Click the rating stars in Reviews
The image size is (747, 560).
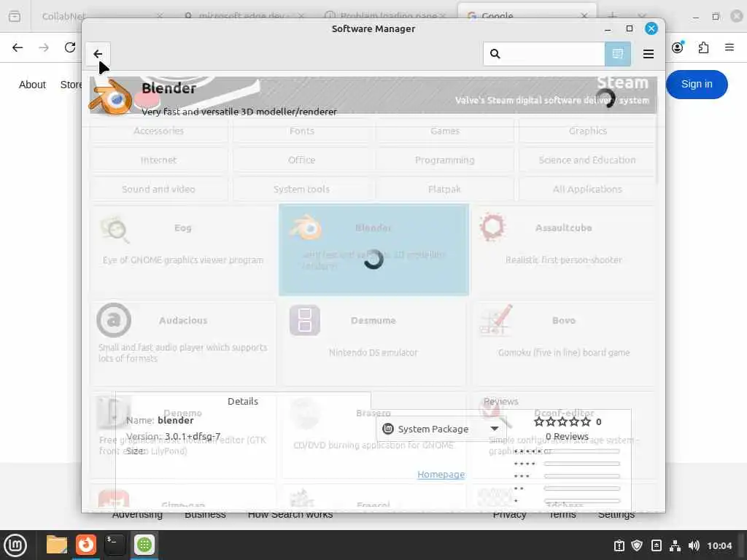pyautogui.click(x=562, y=422)
